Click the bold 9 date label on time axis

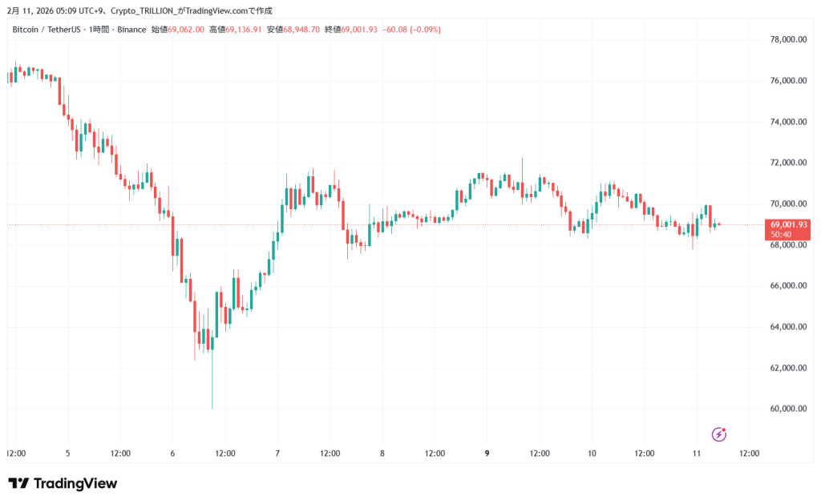point(487,454)
